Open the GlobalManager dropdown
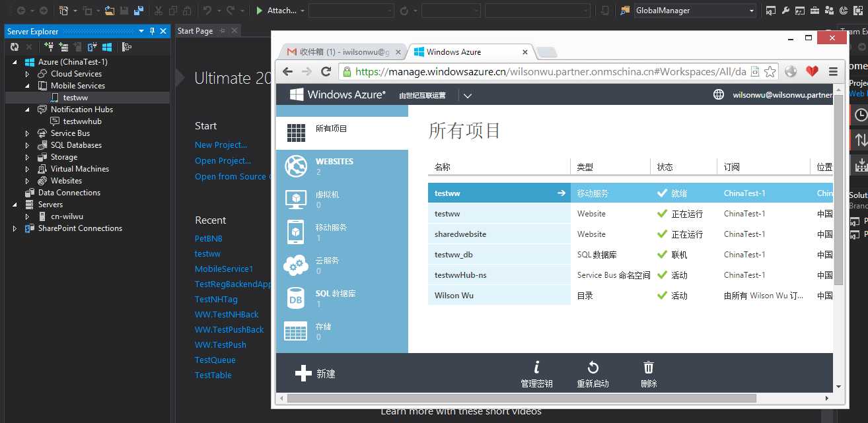 point(752,11)
